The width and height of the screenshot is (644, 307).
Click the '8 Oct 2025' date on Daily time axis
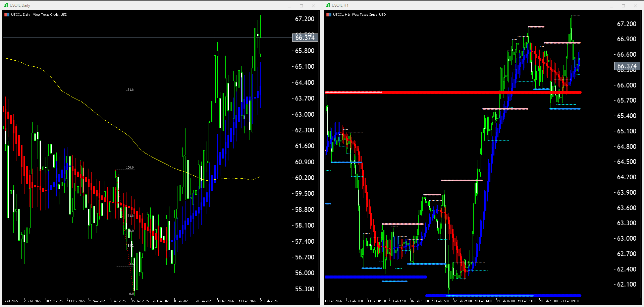point(10,301)
